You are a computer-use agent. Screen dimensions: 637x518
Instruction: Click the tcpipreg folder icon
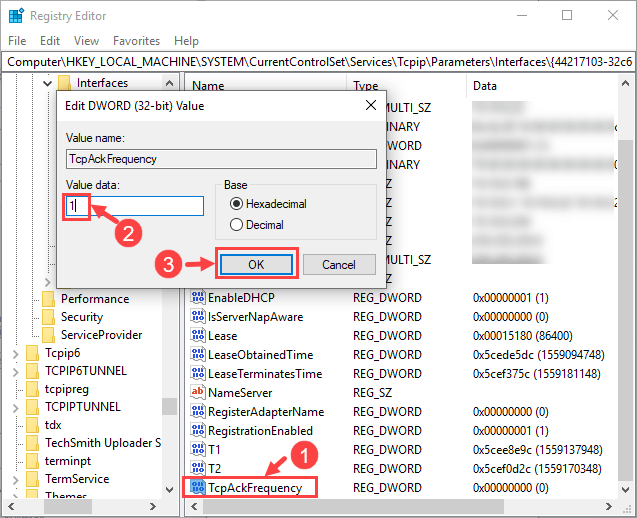32,389
